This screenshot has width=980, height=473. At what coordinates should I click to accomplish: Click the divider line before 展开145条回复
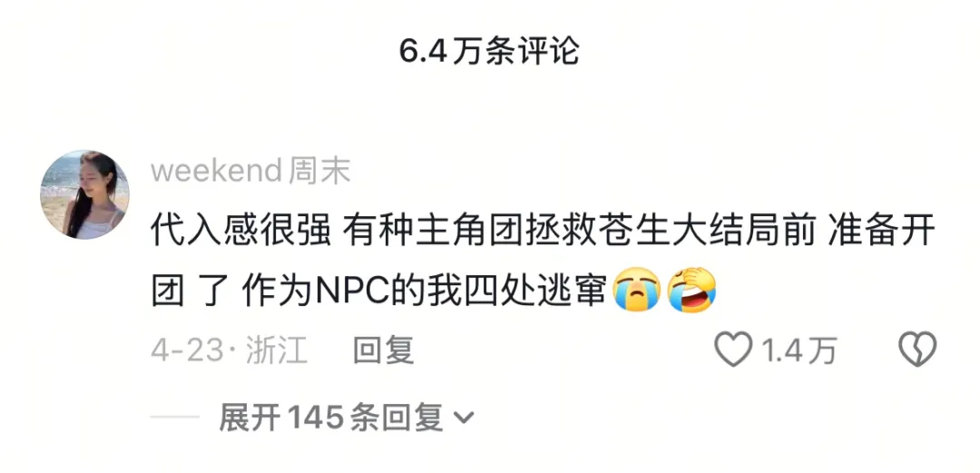175,418
